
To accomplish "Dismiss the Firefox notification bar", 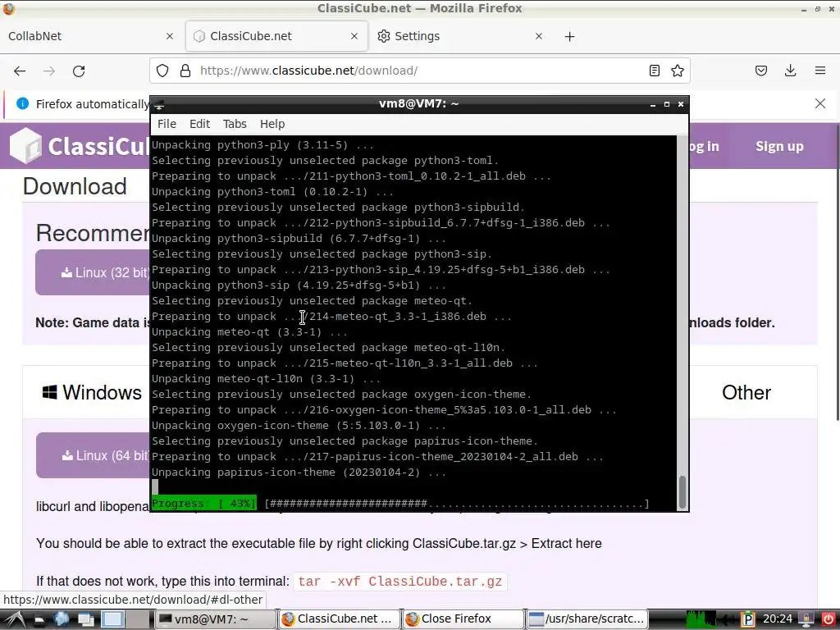I will 820,103.
